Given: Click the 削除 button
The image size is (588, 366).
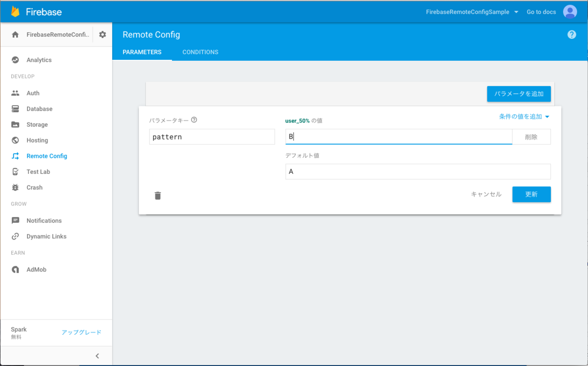Looking at the screenshot, I should tap(531, 137).
